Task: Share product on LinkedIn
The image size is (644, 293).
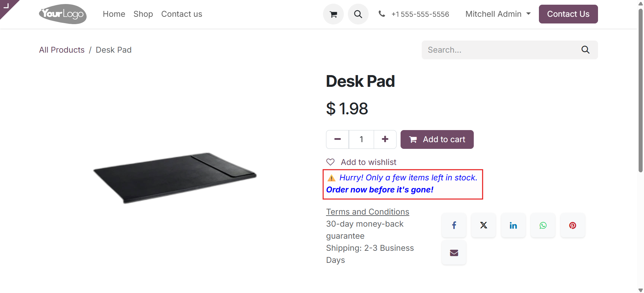Action: pos(513,225)
